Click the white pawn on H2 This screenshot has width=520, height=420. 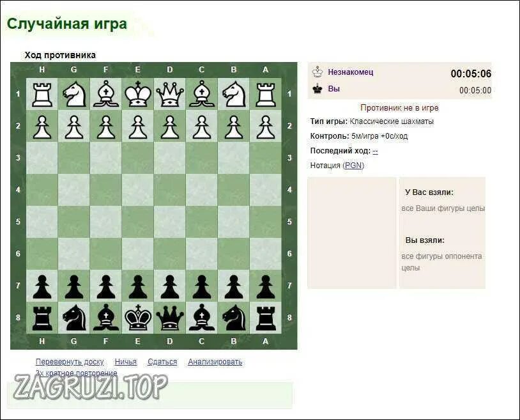[x=42, y=127]
